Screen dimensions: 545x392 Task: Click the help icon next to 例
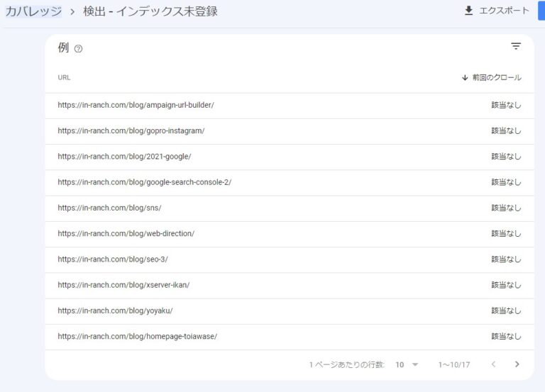[x=78, y=49]
